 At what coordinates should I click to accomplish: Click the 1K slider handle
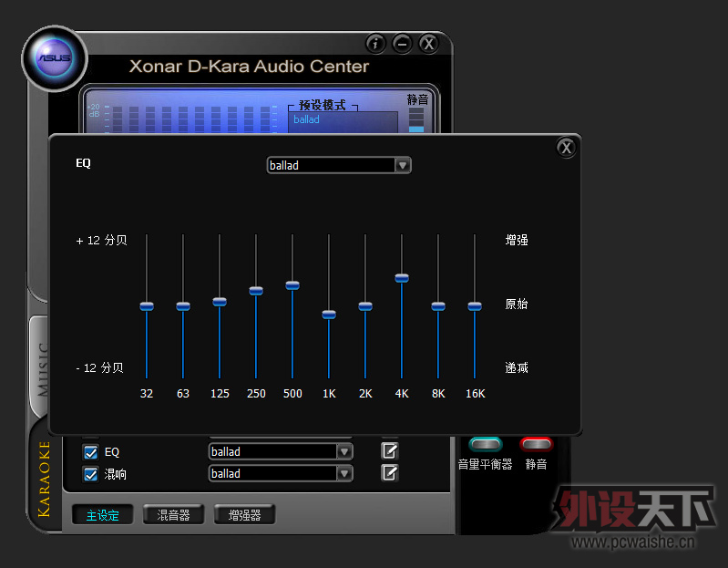pos(329,315)
